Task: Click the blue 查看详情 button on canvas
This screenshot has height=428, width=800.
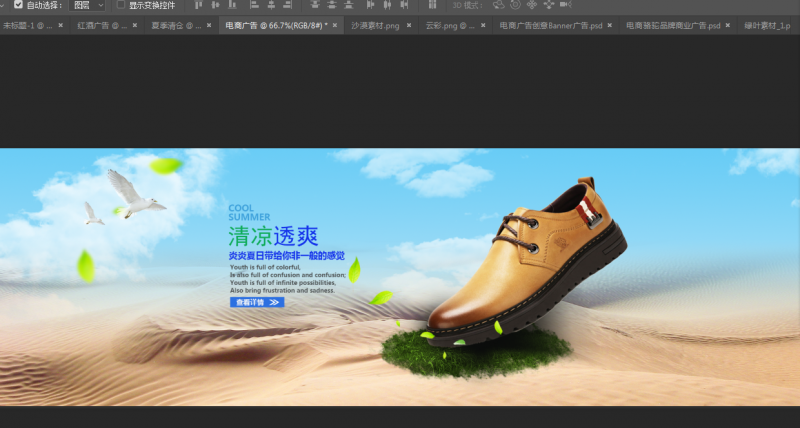Action: (258, 302)
